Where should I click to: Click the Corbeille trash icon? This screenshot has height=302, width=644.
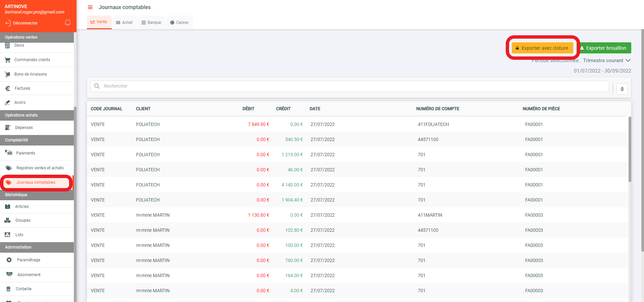tap(8, 289)
